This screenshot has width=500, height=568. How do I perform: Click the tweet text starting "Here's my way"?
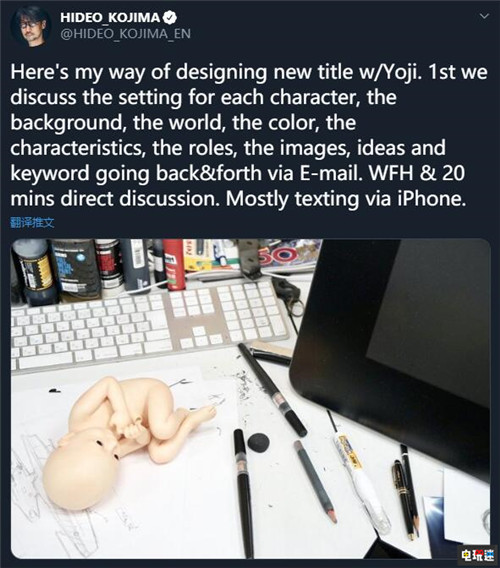[249, 135]
